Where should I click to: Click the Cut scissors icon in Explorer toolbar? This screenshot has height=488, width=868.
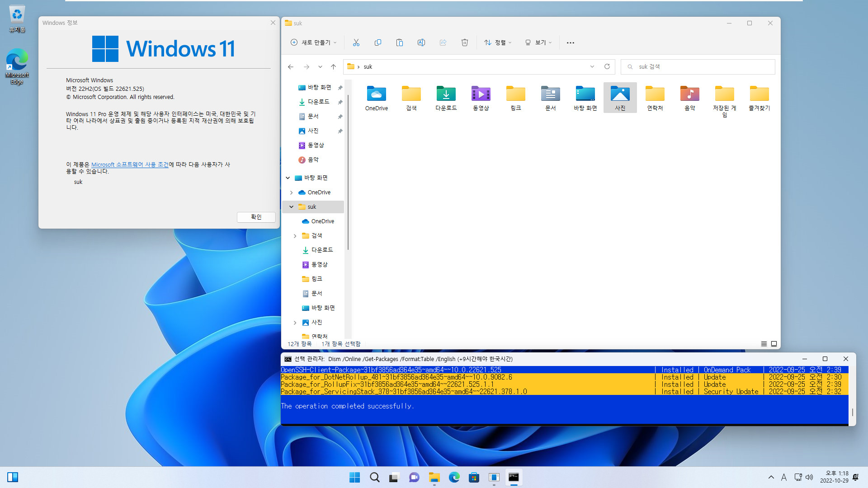[x=356, y=42]
